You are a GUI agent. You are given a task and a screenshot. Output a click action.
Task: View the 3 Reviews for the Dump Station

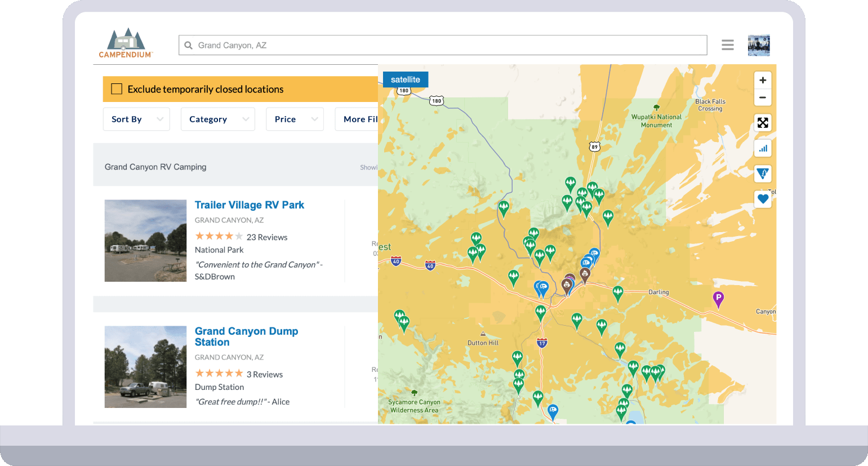265,374
